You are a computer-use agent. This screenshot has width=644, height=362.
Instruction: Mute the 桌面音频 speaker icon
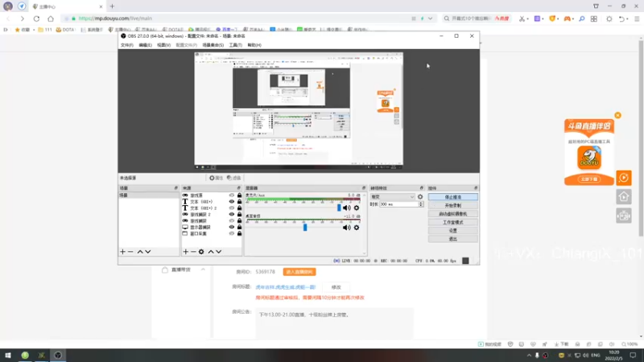(347, 228)
